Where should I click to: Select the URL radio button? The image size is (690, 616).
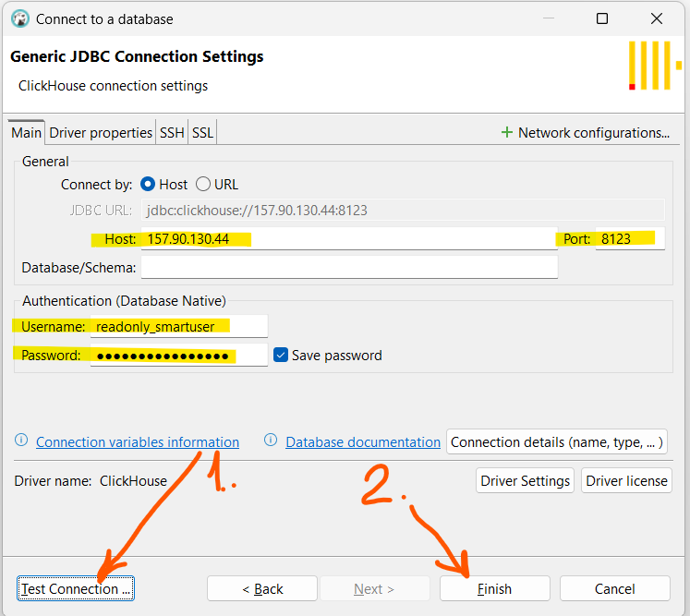[x=203, y=184]
